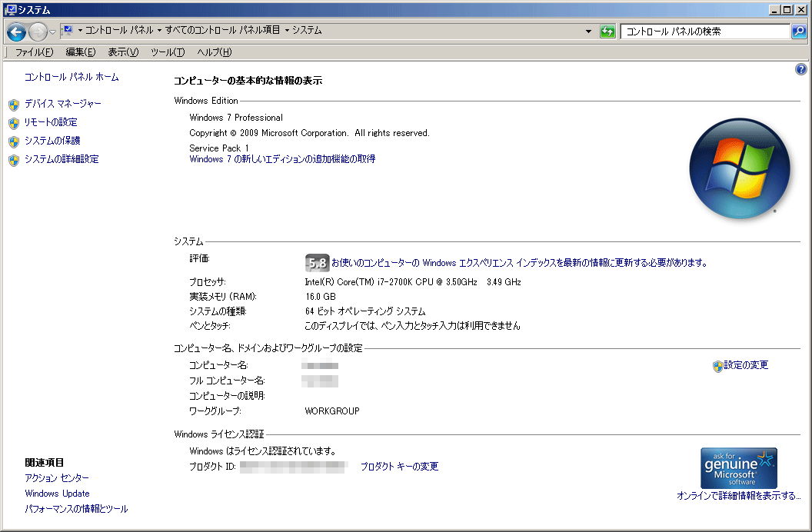Click the shield icon next to 設定の変更

[x=717, y=367]
